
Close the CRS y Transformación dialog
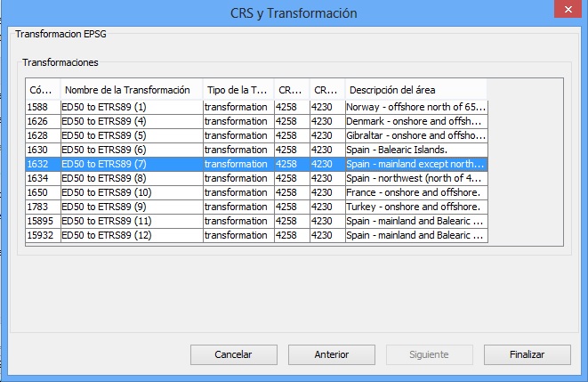(568, 9)
